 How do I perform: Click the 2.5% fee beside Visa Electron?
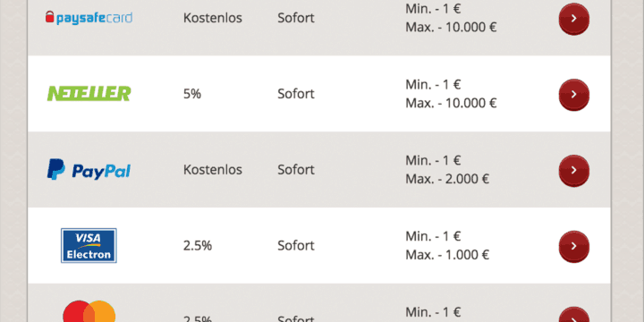coord(198,246)
